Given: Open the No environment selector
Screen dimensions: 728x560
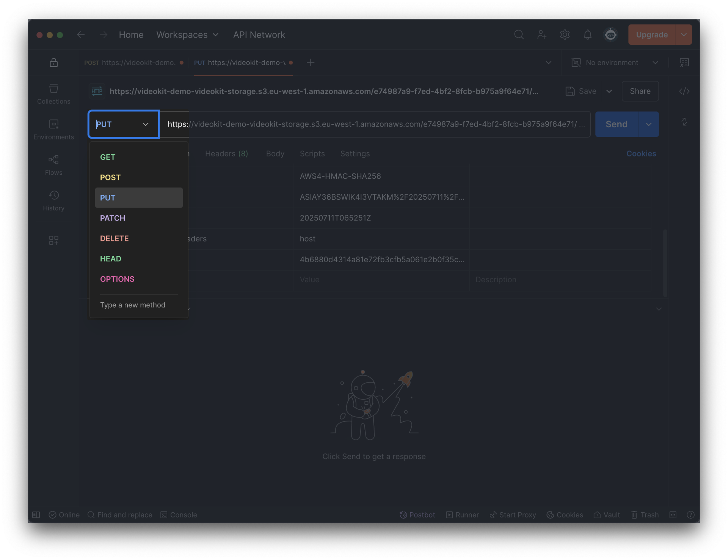Looking at the screenshot, I should point(615,63).
